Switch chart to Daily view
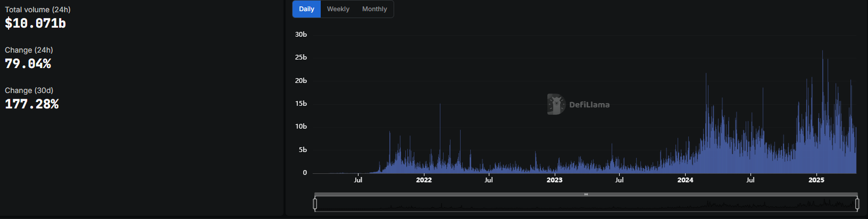This screenshot has height=219, width=868. (306, 9)
